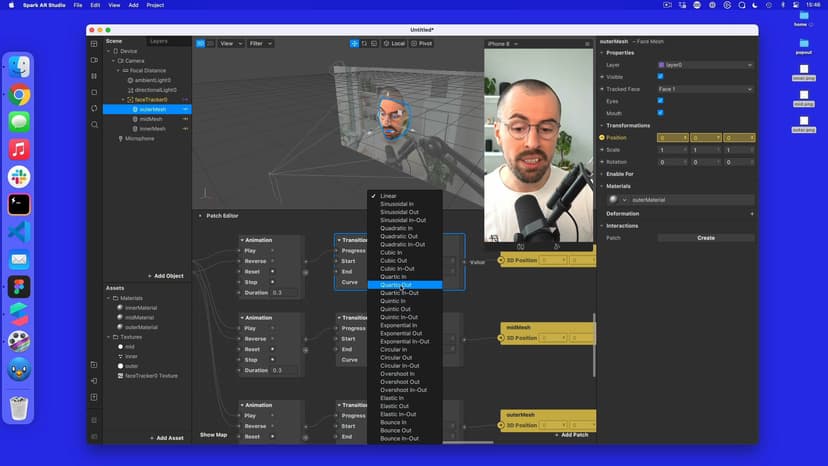Select the scale manipulator tool in the viewport toolbar

(374, 43)
